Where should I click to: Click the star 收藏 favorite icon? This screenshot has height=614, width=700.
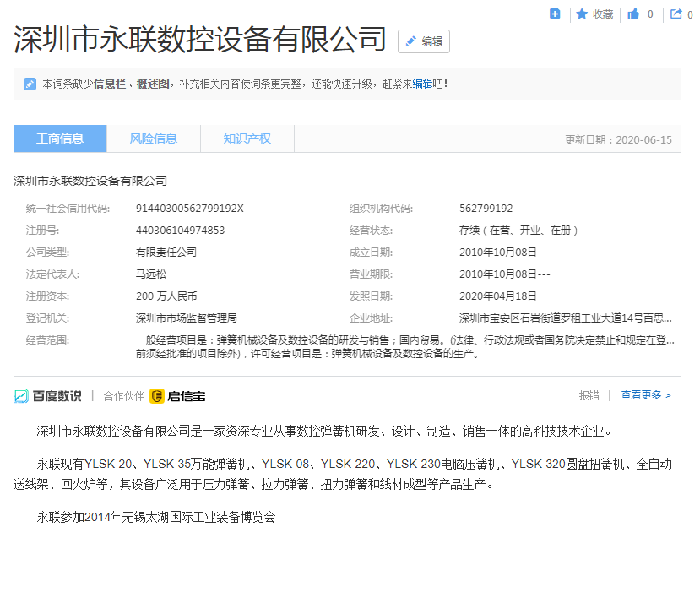coord(582,14)
